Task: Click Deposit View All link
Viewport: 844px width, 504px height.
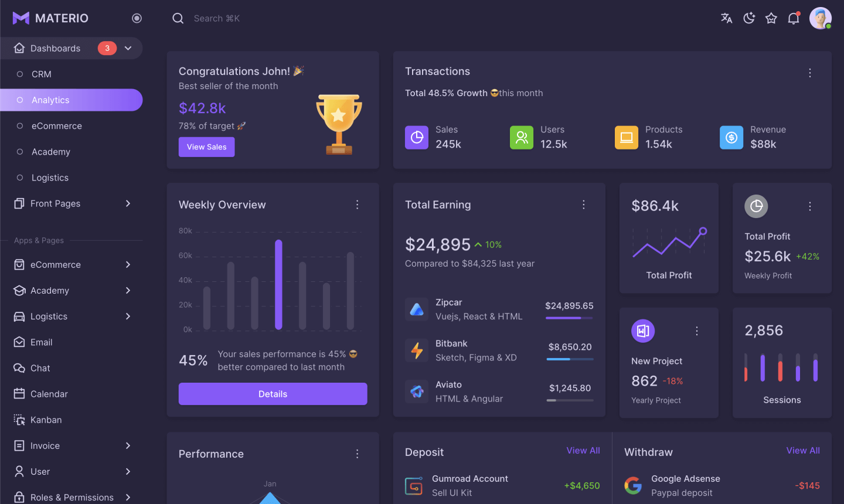Action: click(583, 450)
